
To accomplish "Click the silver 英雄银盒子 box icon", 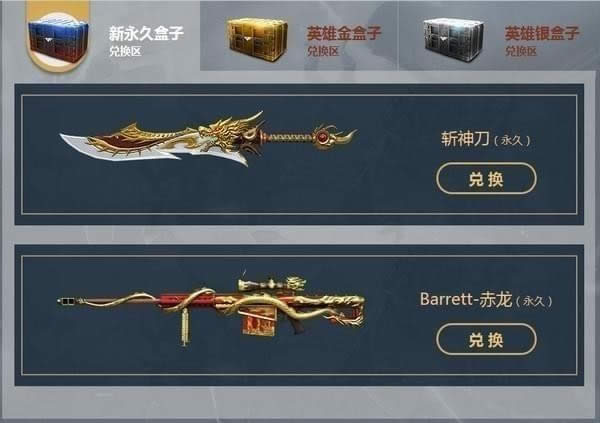I will pos(454,40).
